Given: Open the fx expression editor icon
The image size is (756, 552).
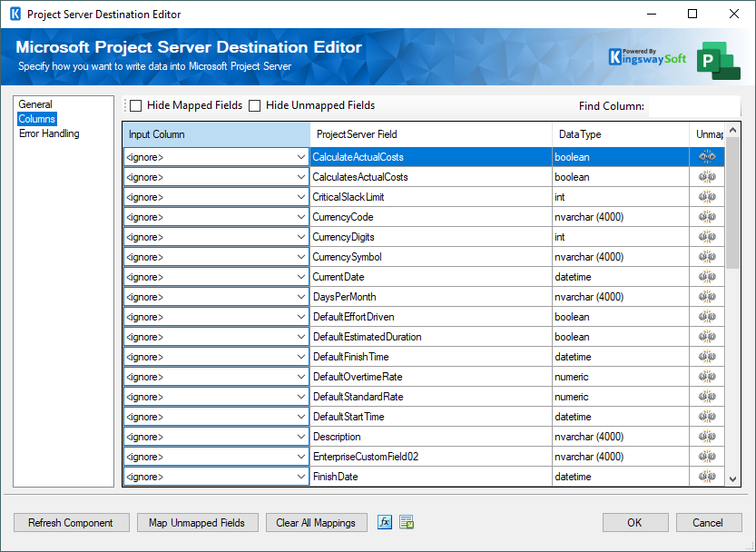Looking at the screenshot, I should 384,522.
